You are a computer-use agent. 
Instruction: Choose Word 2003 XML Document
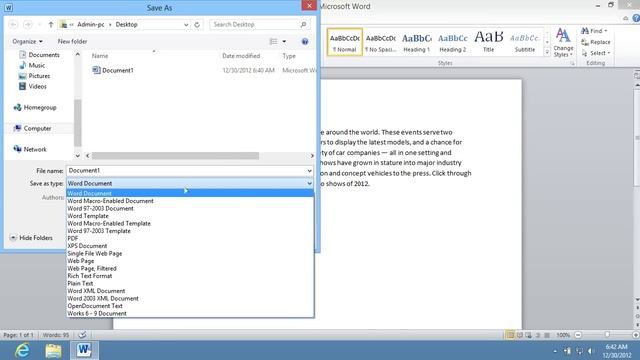click(190, 298)
